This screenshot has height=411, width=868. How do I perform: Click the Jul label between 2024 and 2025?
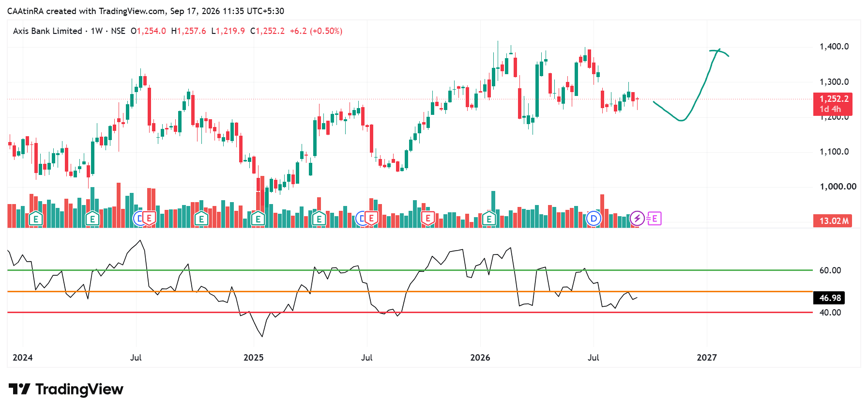[136, 358]
